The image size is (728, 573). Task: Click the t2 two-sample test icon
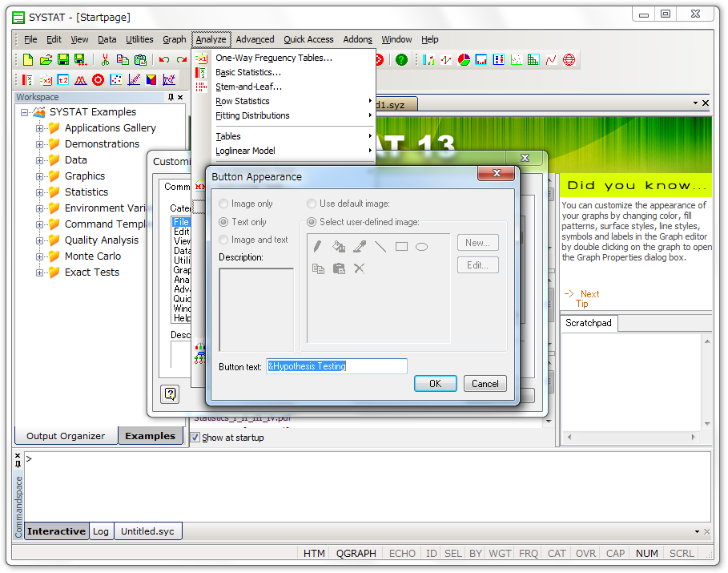63,80
